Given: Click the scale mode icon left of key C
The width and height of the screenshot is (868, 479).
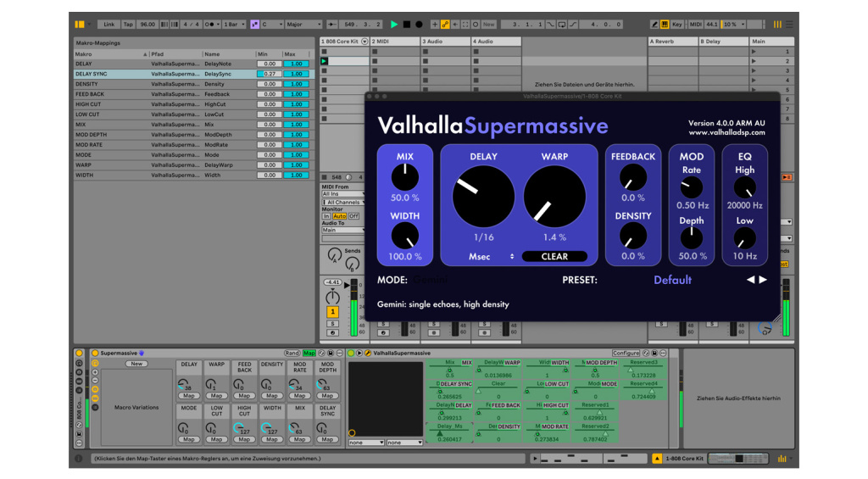Looking at the screenshot, I should point(254,25).
